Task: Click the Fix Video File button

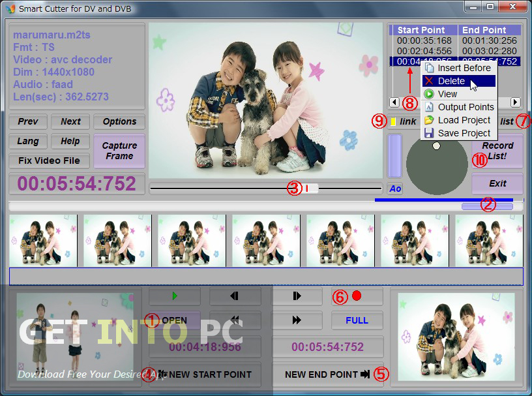Action: pos(50,160)
